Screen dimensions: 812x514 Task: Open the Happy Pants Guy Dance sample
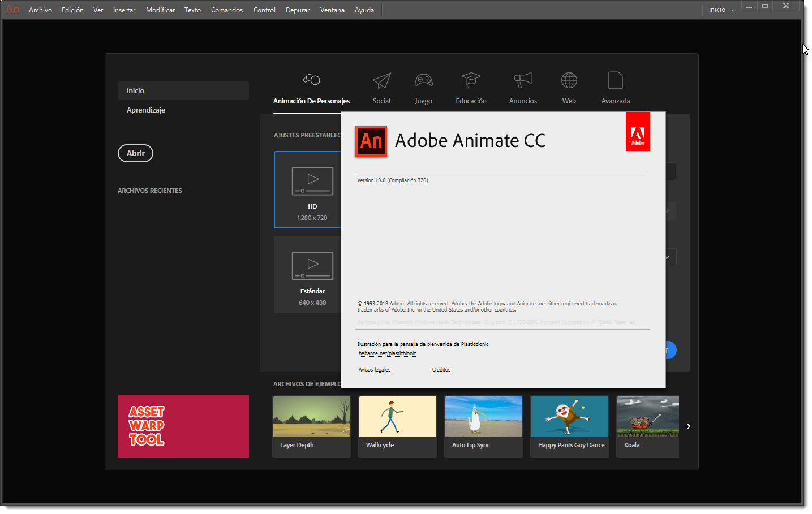click(570, 426)
